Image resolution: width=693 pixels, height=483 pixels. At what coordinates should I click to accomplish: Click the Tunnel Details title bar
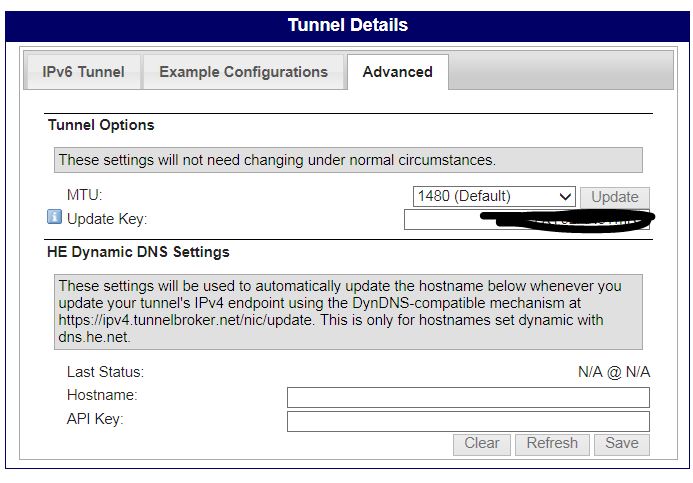coord(347,25)
